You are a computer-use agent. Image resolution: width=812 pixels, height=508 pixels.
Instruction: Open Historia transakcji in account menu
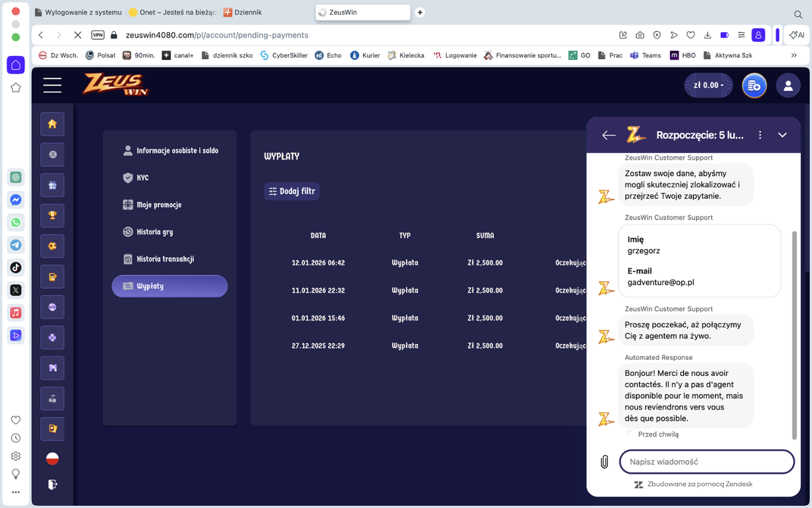click(165, 259)
